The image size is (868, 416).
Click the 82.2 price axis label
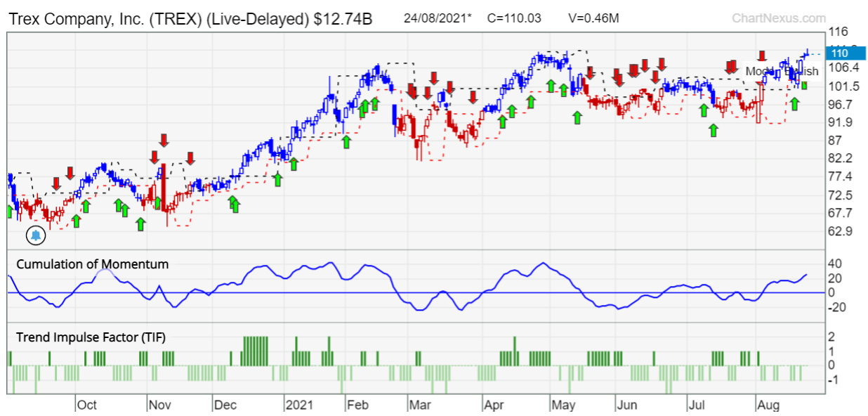click(x=841, y=158)
